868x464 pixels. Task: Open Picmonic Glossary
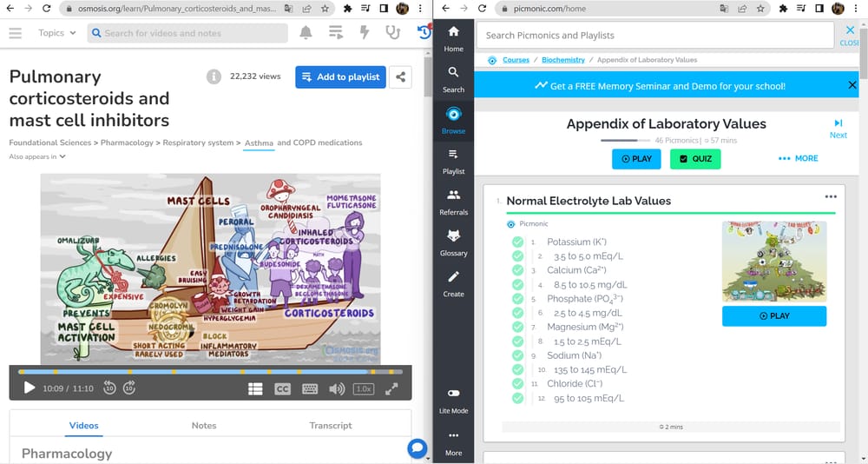[x=453, y=242]
